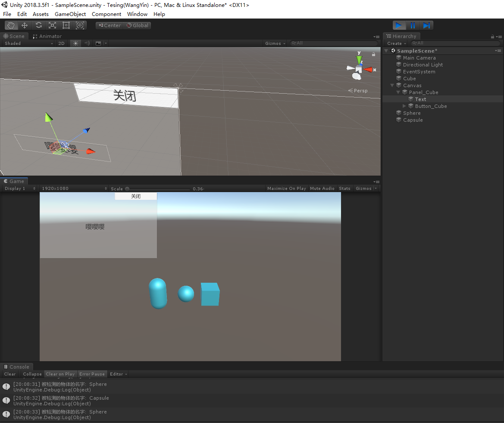This screenshot has height=423, width=504.
Task: Select the Hierarchy tab
Action: (402, 36)
